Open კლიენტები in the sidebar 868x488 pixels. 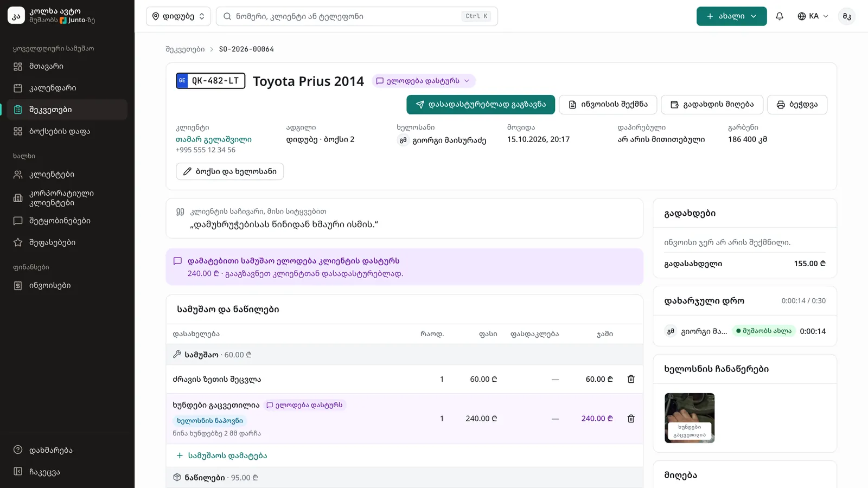coord(67,175)
